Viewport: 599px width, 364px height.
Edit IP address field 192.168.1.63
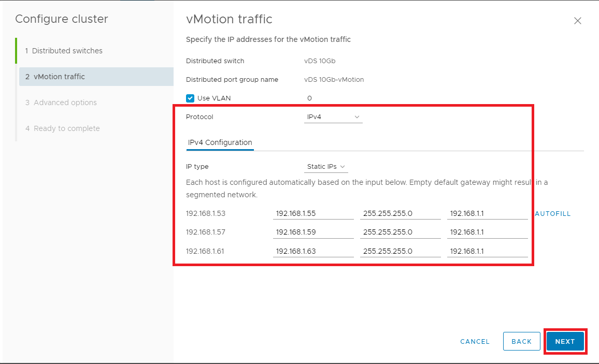coord(313,252)
